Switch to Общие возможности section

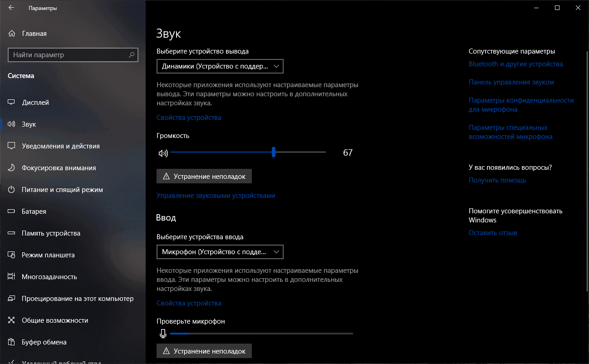11,320
